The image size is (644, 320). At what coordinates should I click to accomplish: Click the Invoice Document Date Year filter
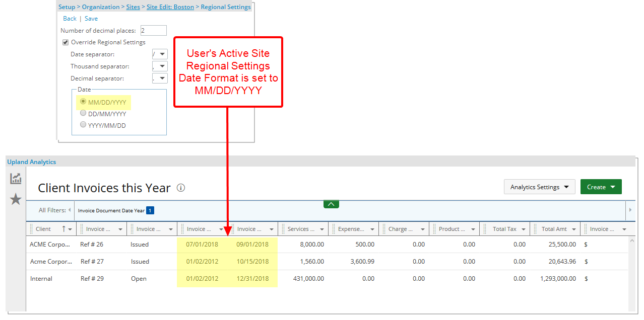111,210
